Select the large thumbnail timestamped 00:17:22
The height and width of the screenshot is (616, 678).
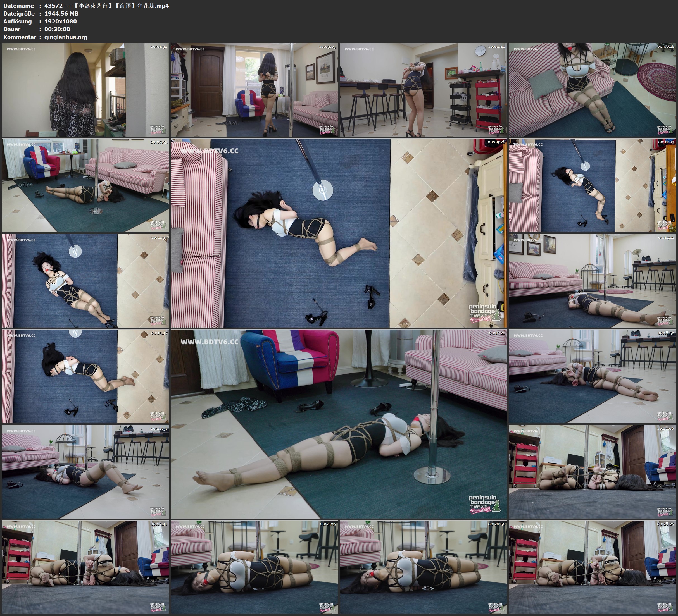[339, 424]
